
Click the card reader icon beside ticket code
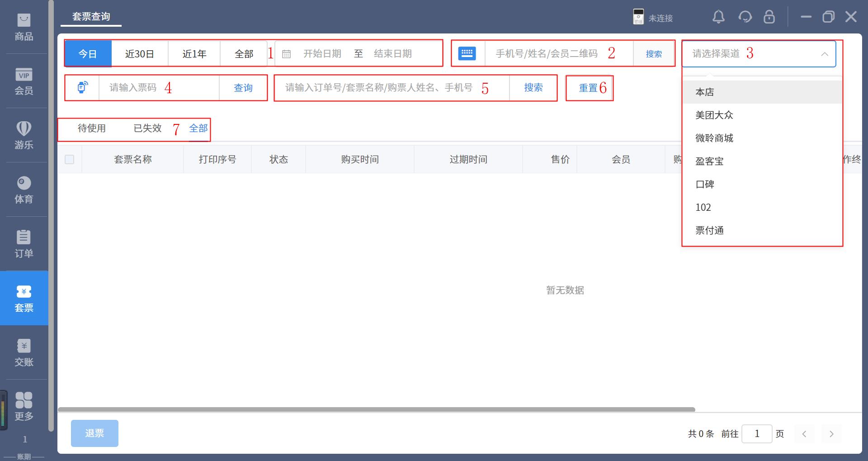(x=82, y=87)
